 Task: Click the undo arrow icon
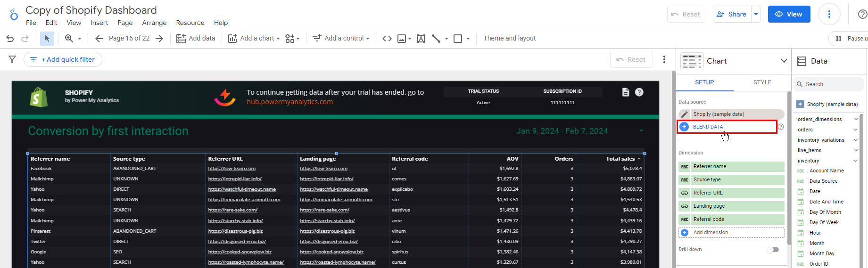(10, 39)
